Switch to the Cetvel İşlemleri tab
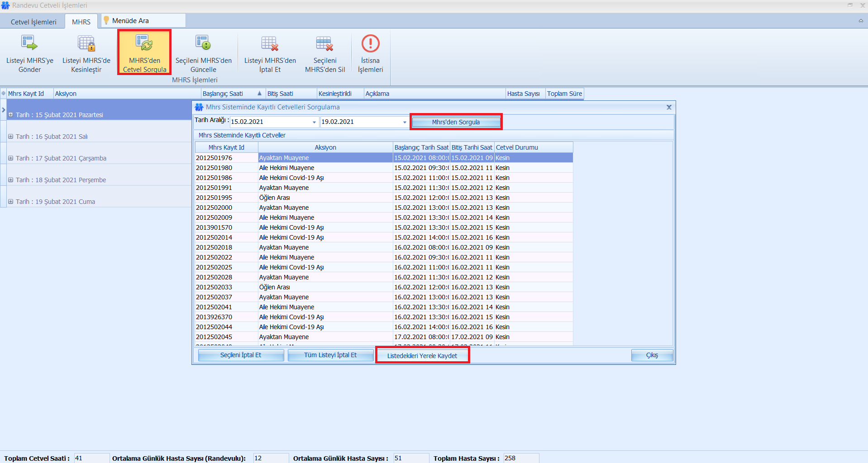The height and width of the screenshot is (463, 868). tap(33, 22)
